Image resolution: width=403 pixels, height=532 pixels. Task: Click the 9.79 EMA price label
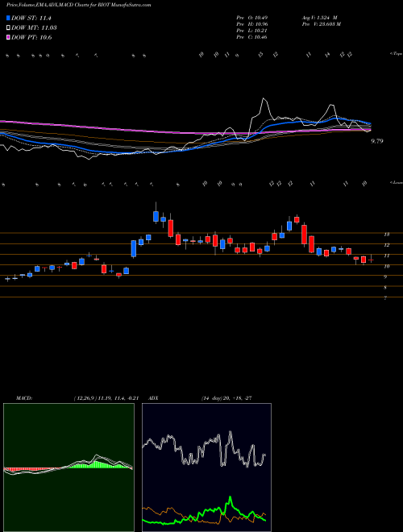(x=377, y=141)
